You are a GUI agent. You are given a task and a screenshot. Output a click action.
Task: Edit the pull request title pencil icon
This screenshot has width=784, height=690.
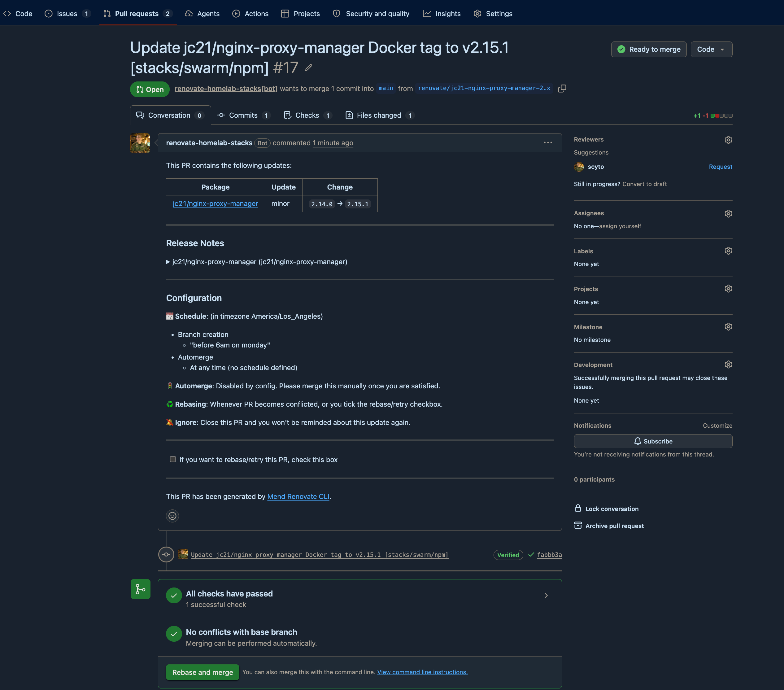coord(309,68)
